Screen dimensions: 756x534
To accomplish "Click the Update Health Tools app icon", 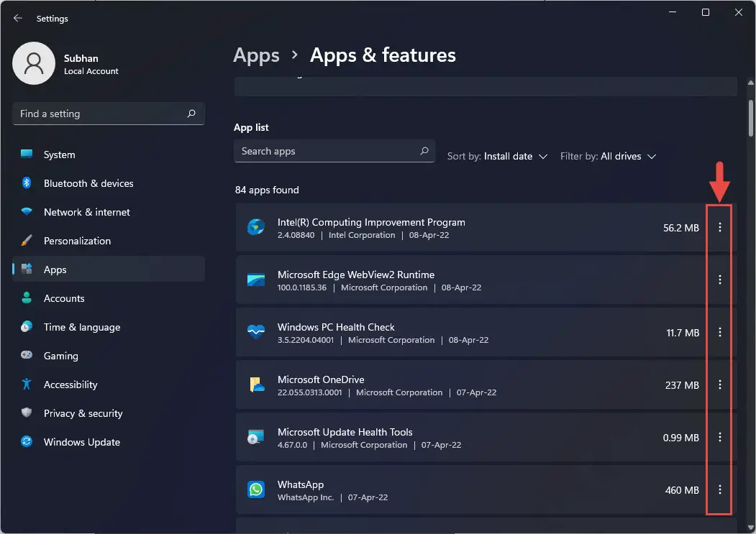I will click(256, 437).
